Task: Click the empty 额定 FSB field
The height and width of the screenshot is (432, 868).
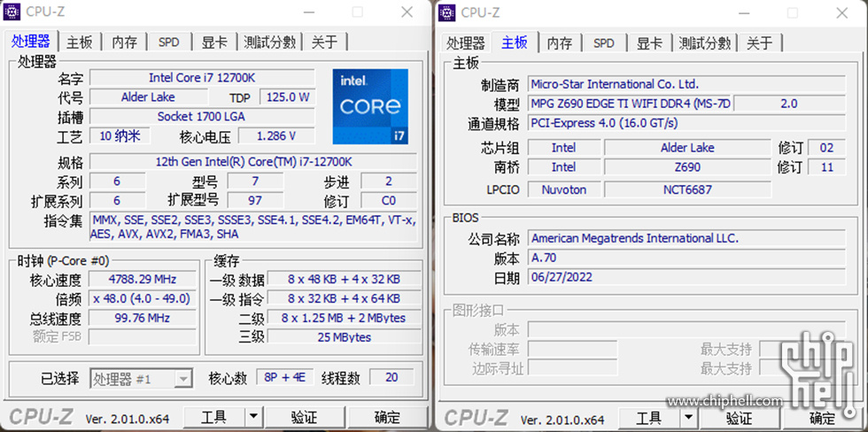Action: (x=143, y=337)
